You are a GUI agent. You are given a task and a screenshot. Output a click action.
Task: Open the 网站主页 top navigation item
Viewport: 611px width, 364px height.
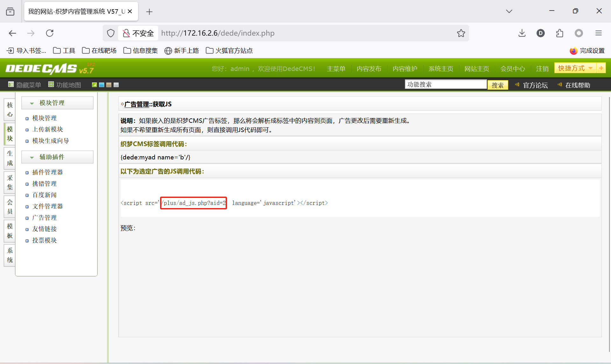[477, 69]
